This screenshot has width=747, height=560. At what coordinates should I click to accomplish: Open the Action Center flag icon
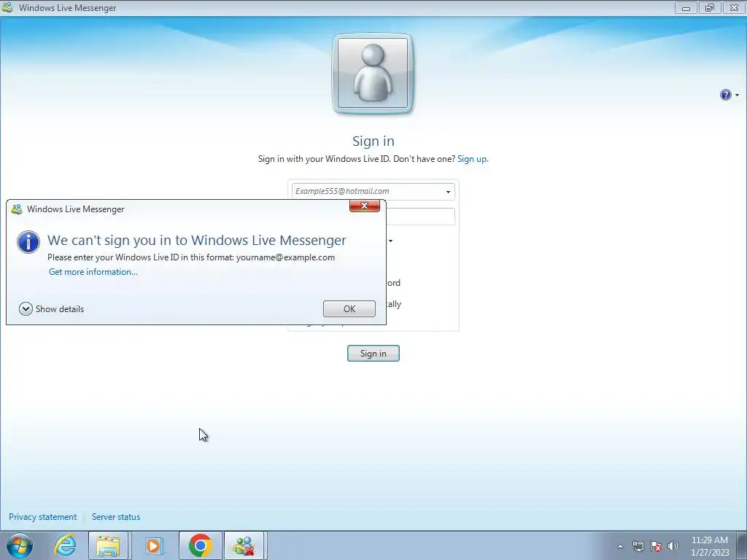point(656,546)
